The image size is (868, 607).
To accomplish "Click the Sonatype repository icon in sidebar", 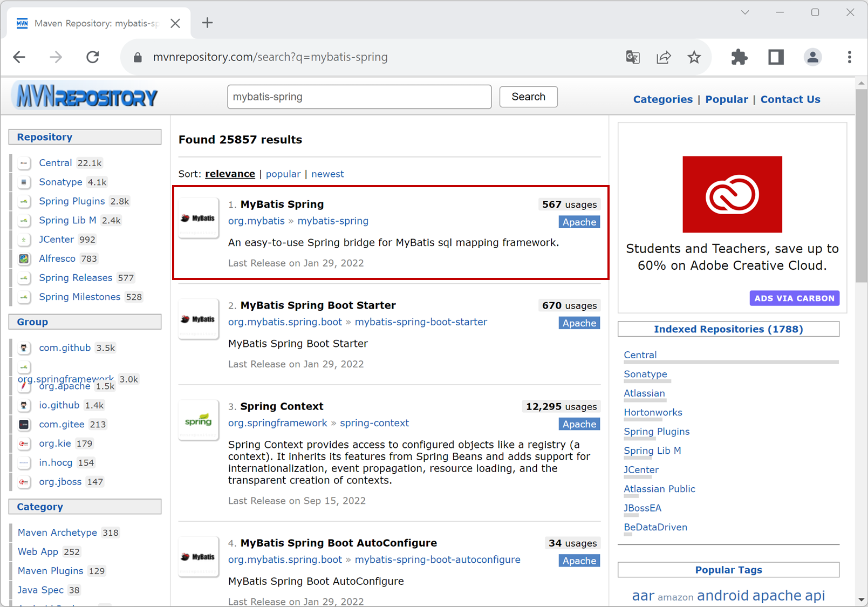I will (x=24, y=182).
